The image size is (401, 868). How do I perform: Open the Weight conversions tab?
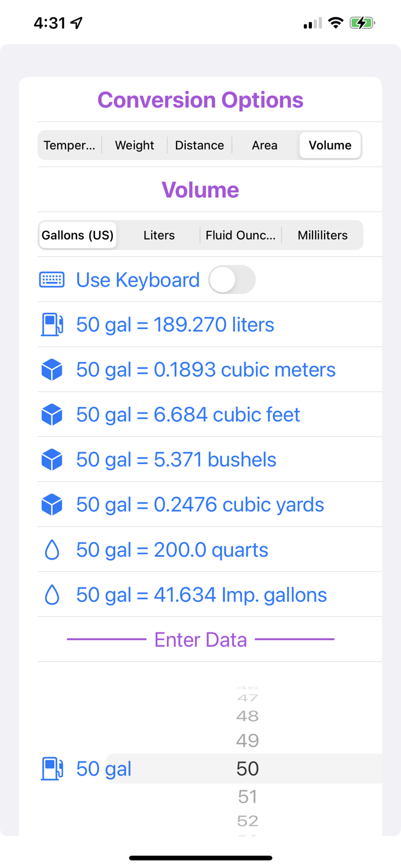coord(134,145)
